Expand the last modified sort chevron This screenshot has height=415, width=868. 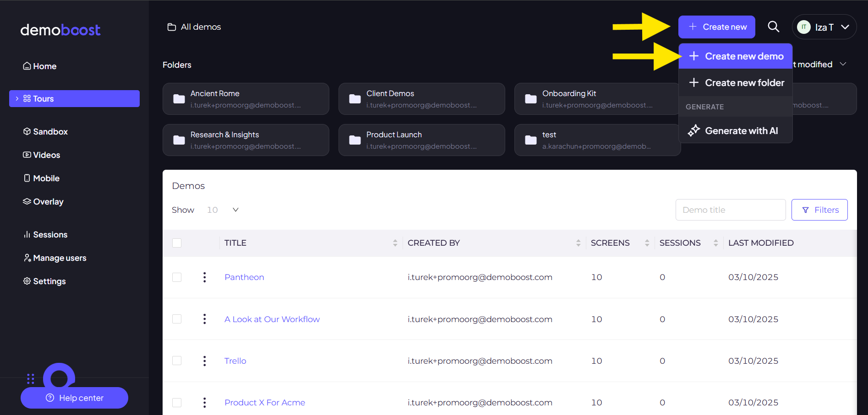(x=843, y=64)
